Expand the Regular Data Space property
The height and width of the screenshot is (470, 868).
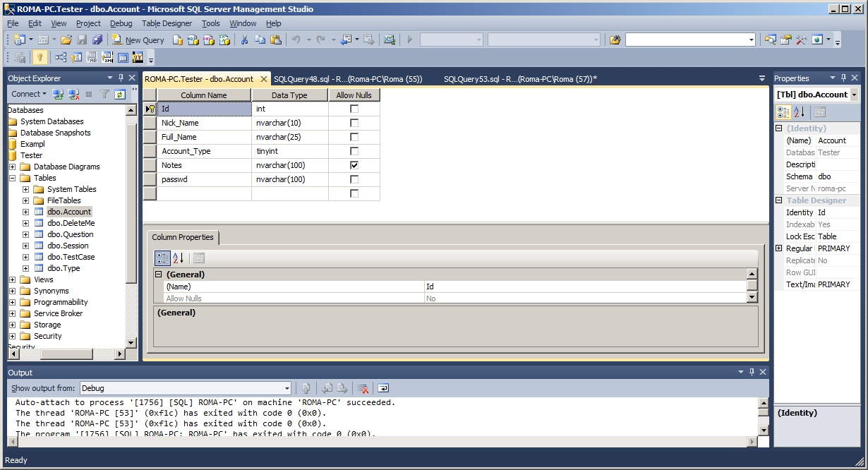pyautogui.click(x=779, y=248)
